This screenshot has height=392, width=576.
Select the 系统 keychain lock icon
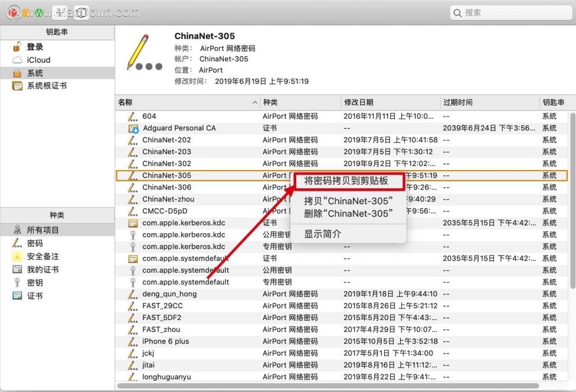tap(17, 73)
